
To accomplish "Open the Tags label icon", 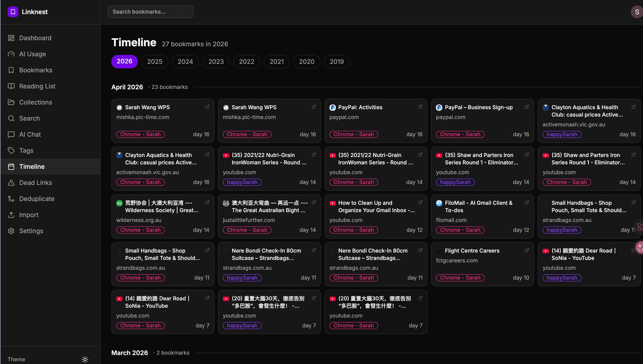I will tap(11, 151).
